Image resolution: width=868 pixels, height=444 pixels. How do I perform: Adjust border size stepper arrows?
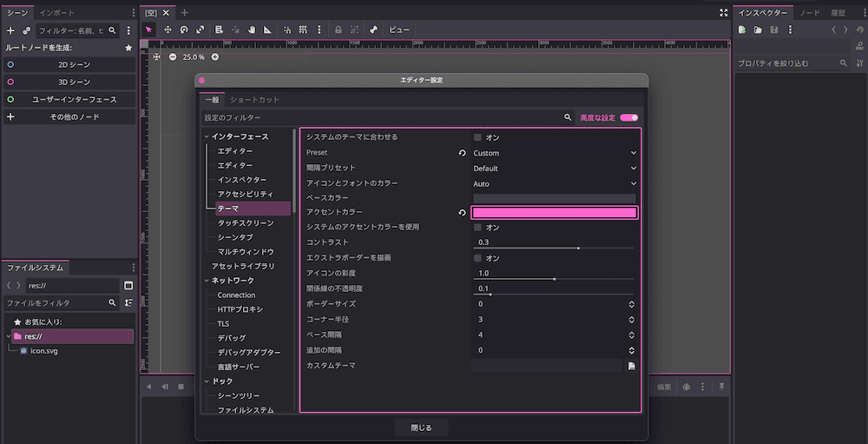pyautogui.click(x=632, y=304)
